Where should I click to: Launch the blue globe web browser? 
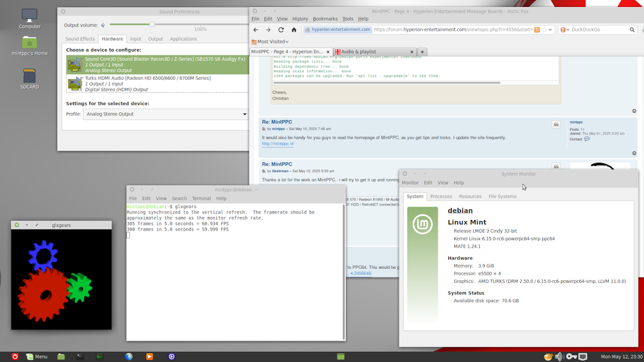click(129, 357)
